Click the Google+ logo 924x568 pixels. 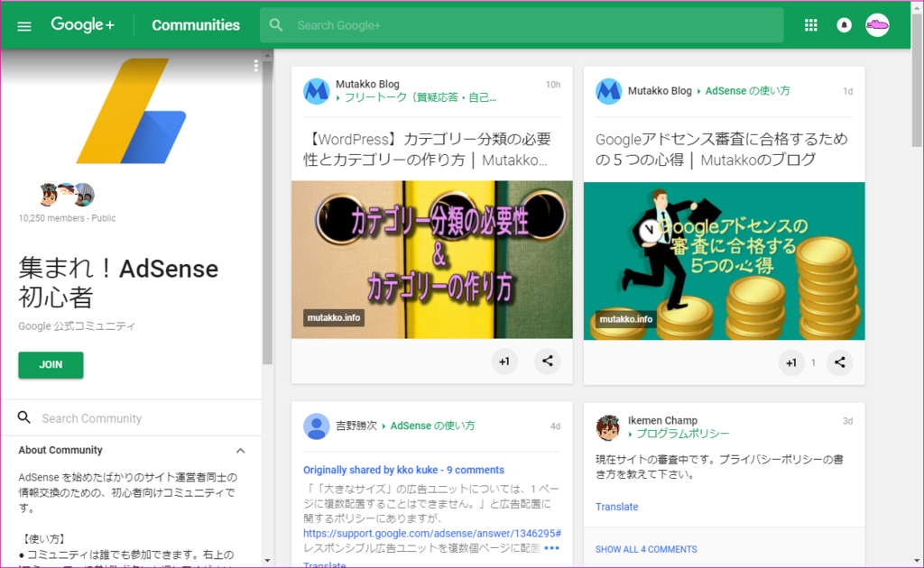82,24
